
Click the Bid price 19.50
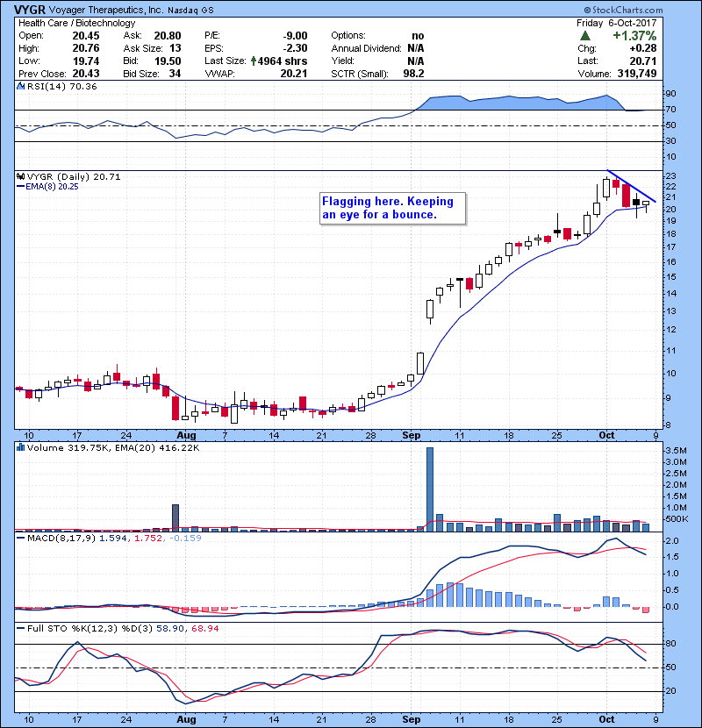click(168, 61)
